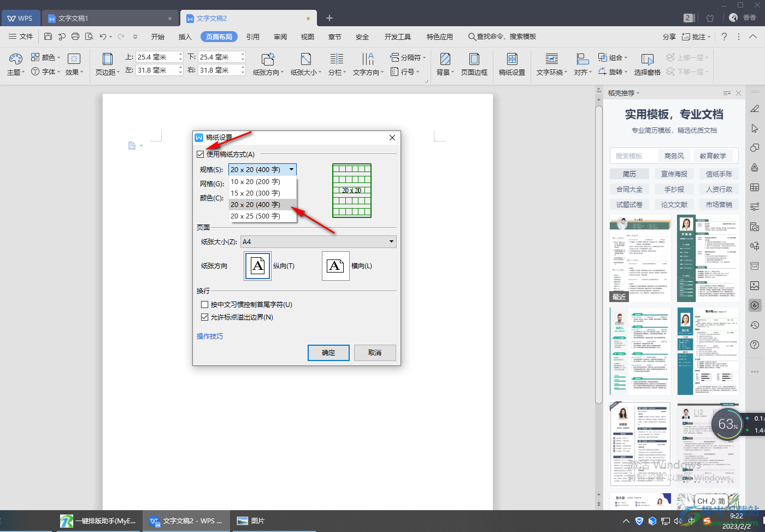
Task: Click the 分栏 columns icon
Action: pos(337,59)
